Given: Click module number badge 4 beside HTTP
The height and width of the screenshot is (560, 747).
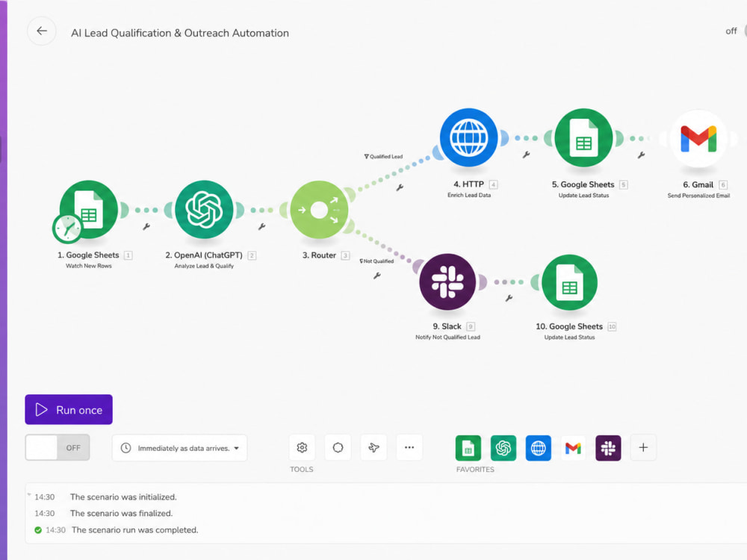Looking at the screenshot, I should (x=494, y=184).
